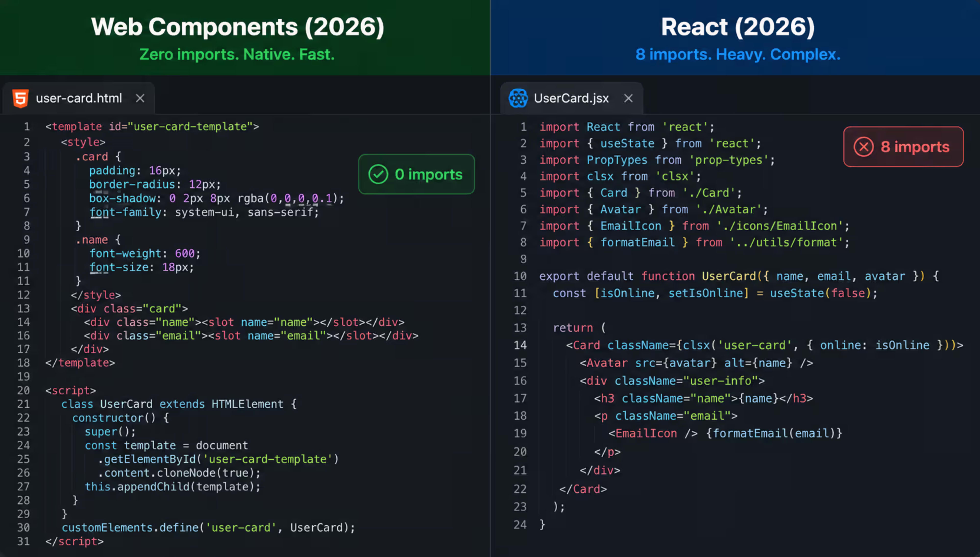Click the <p className="email"> line

[x=666, y=416]
